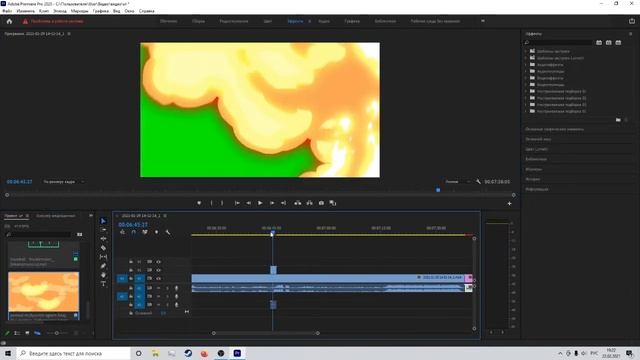This screenshot has width=640, height=360.
Task: Add a marker from the timeline header
Action: click(x=156, y=232)
